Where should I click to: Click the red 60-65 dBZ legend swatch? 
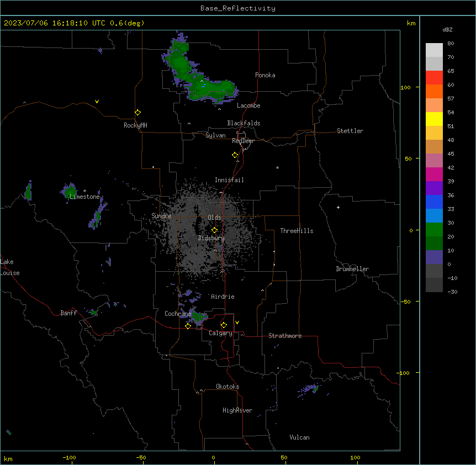[434, 77]
